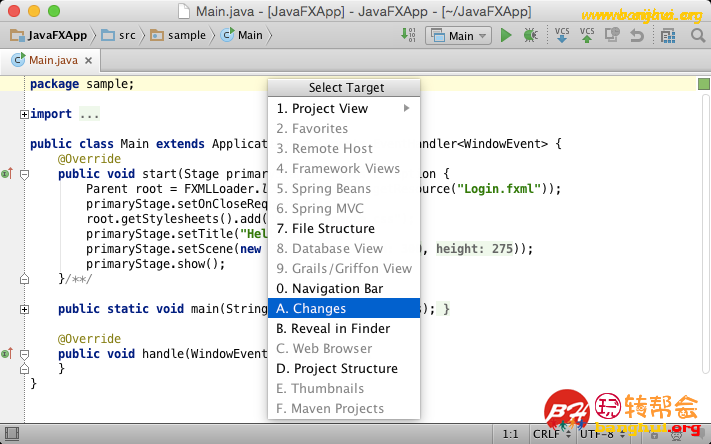
Task: Click the editor vertical scrollbar
Action: pyautogui.click(x=706, y=236)
